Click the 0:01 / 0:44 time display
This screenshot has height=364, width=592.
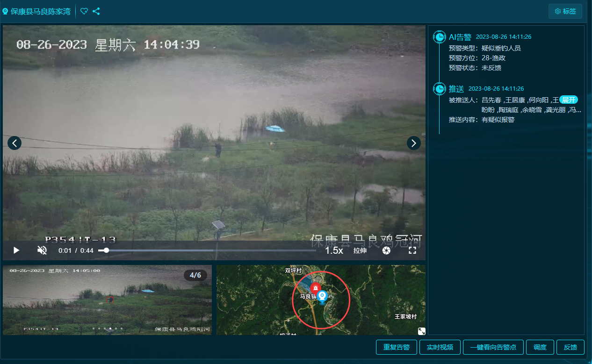[76, 250]
